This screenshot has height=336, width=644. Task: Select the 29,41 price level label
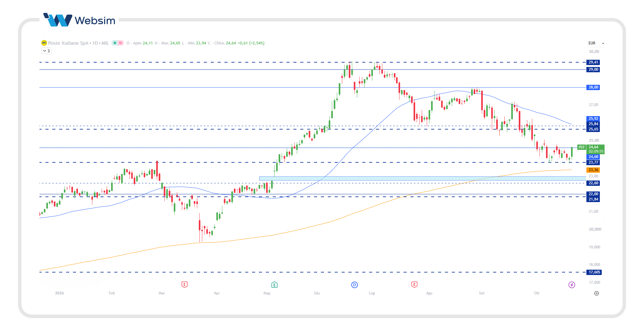[x=593, y=62]
